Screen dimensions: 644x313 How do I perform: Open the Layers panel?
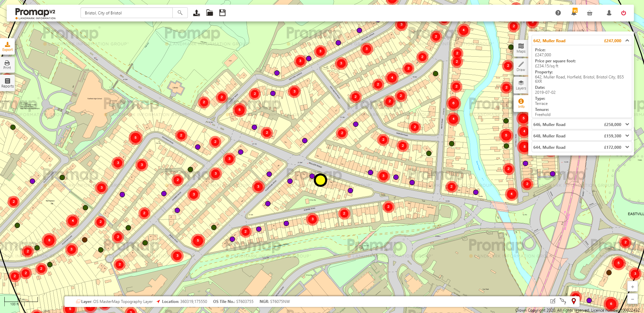click(x=521, y=85)
